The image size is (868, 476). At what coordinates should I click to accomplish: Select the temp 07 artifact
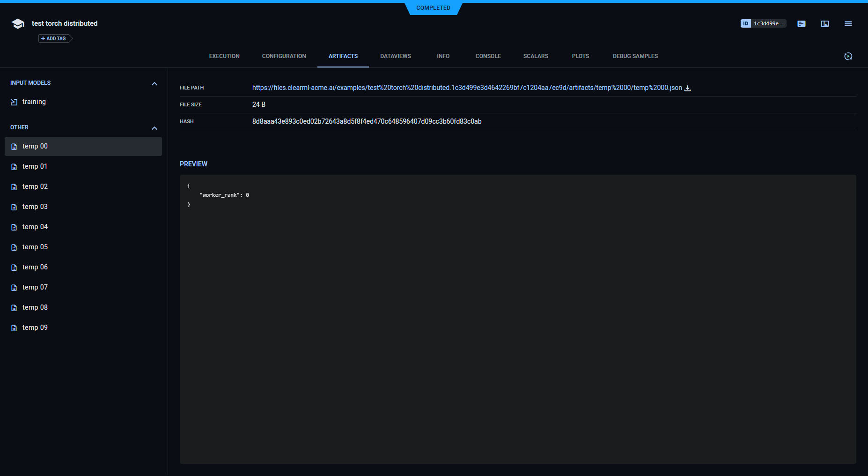pos(35,287)
